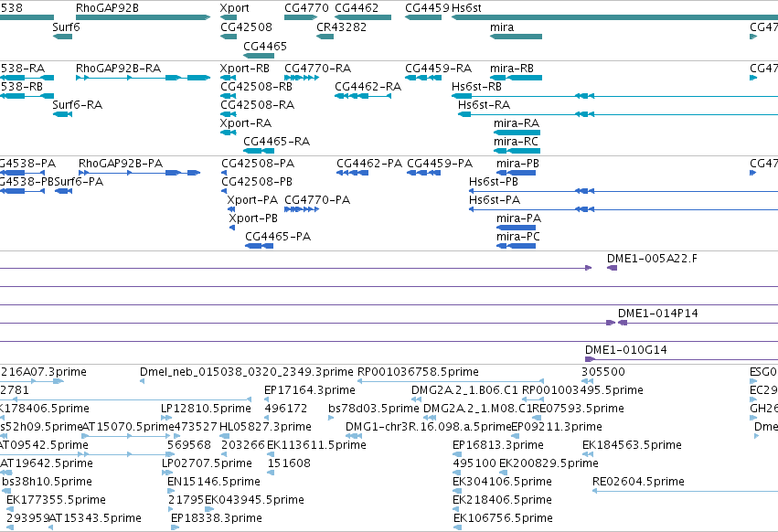This screenshot has height=532, width=778.
Task: Click the mira-PC protein label
Action: (x=518, y=237)
